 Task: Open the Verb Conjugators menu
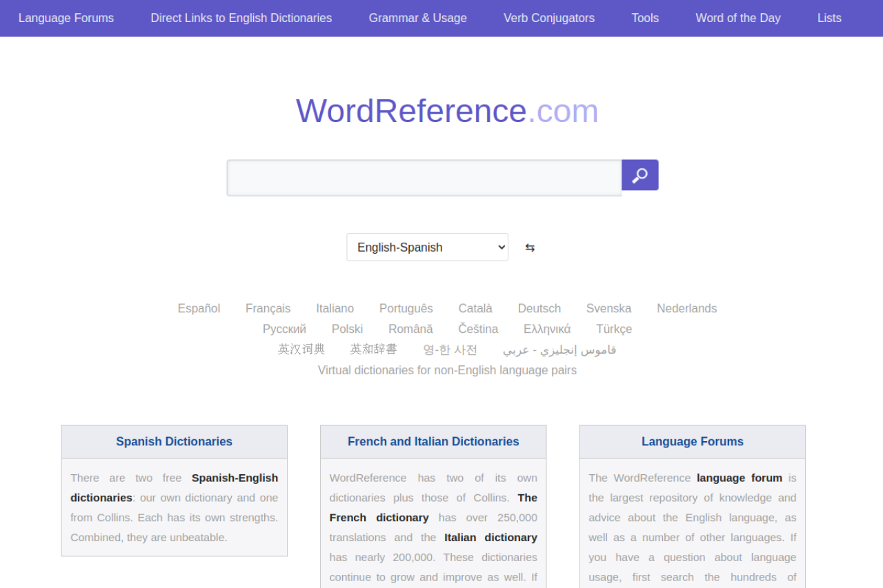coord(549,18)
